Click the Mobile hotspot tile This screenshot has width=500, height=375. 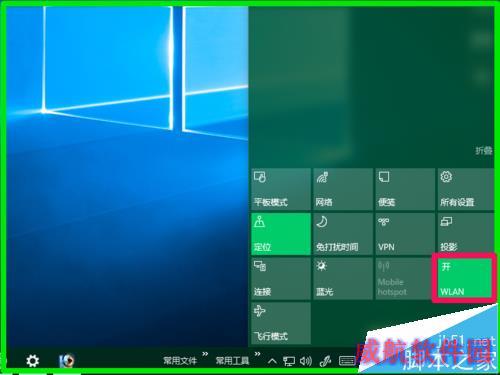click(x=404, y=278)
